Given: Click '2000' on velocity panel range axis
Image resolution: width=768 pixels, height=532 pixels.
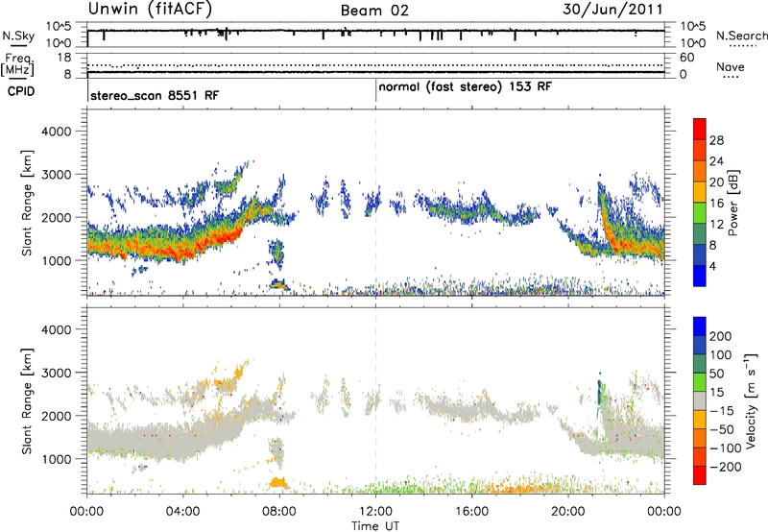Looking at the screenshot, I should pos(56,416).
